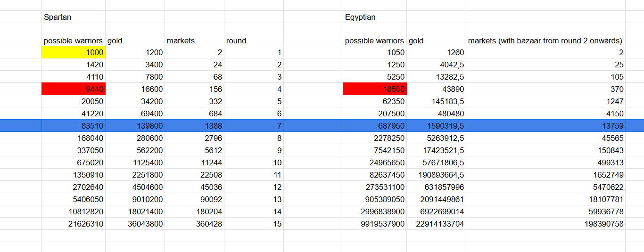Select the Spartan gold cell 36043800
Image resolution: width=644 pixels, height=252 pixels.
pos(135,224)
